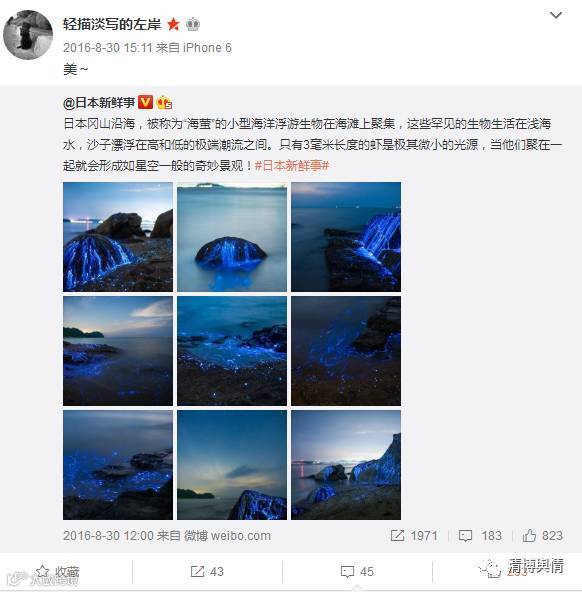The width and height of the screenshot is (582, 592).
Task: Click the red star badge beside the username
Action: click(x=173, y=24)
